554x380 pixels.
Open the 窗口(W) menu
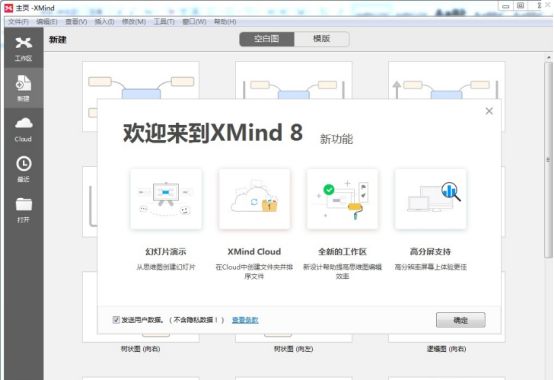click(x=194, y=22)
